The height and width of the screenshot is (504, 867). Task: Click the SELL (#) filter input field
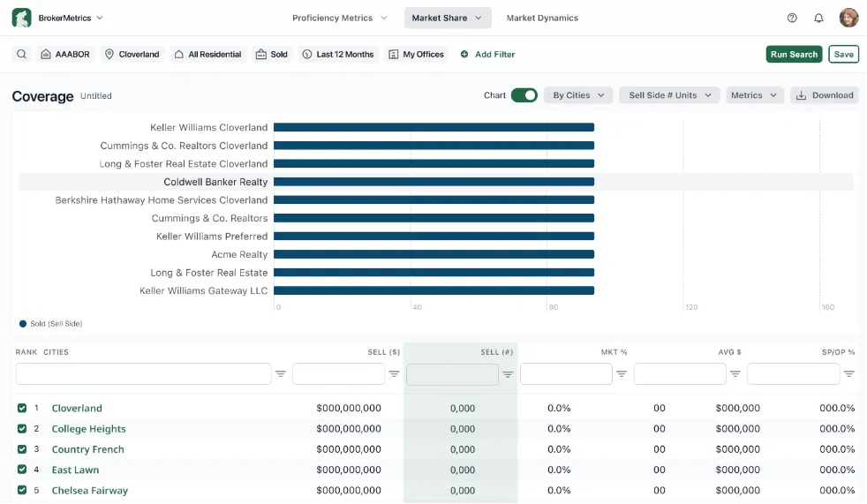pyautogui.click(x=452, y=374)
